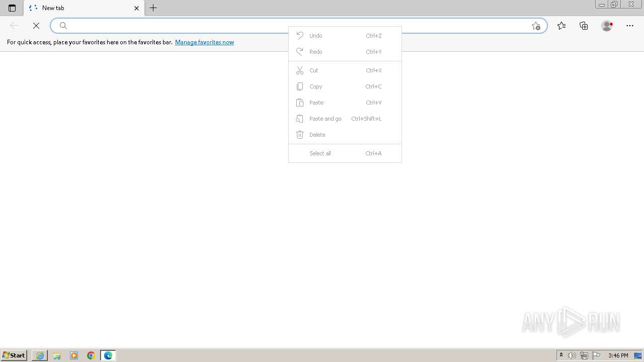Choose Select all in context menu
The image size is (644, 362).
click(x=345, y=153)
